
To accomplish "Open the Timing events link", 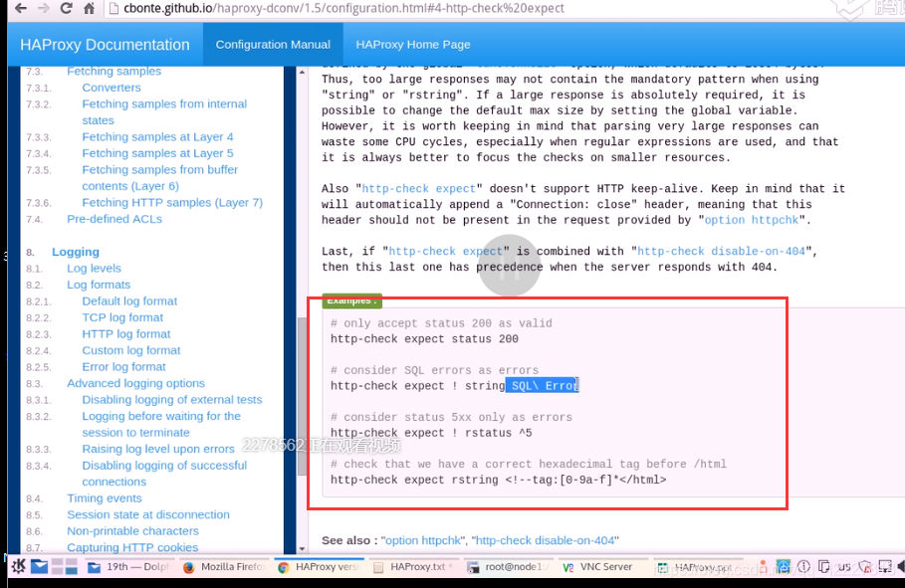I will coord(104,498).
